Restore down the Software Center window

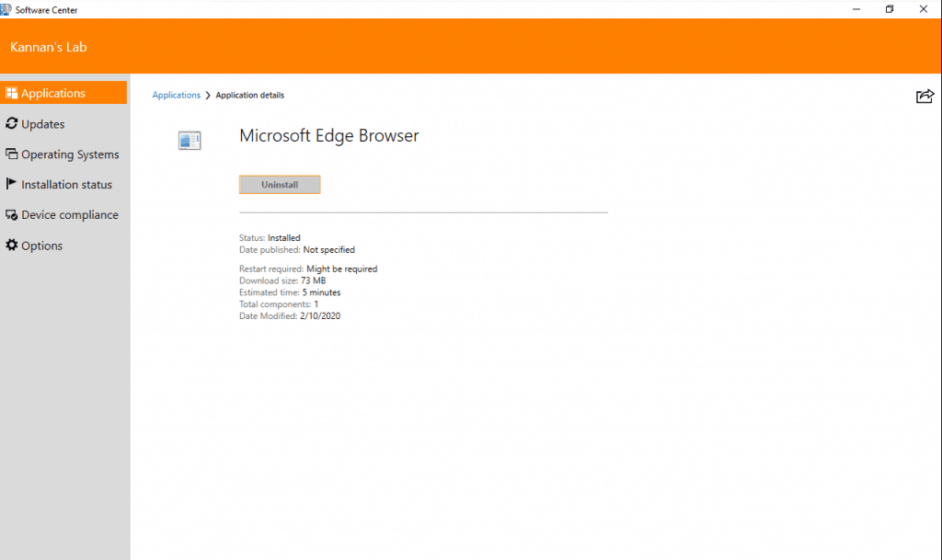click(890, 9)
